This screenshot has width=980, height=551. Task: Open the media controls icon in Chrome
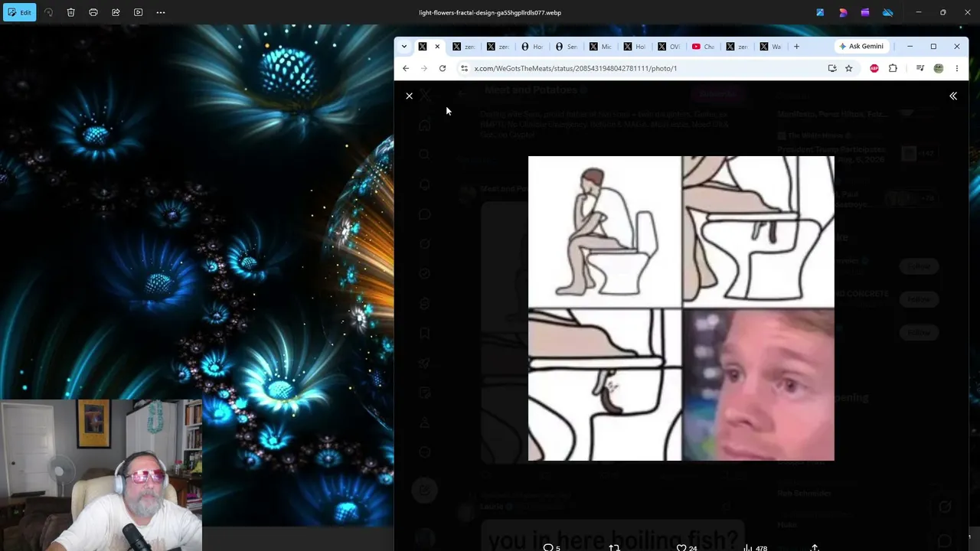coord(920,68)
